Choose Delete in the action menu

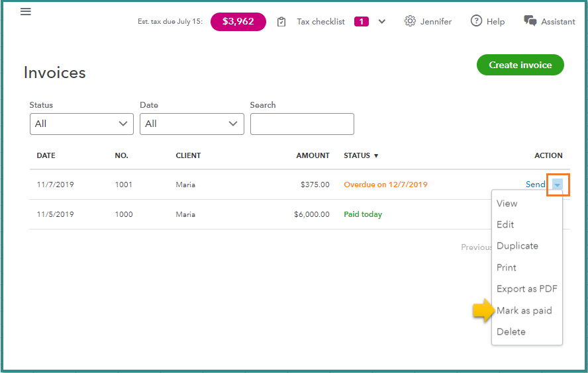click(511, 332)
